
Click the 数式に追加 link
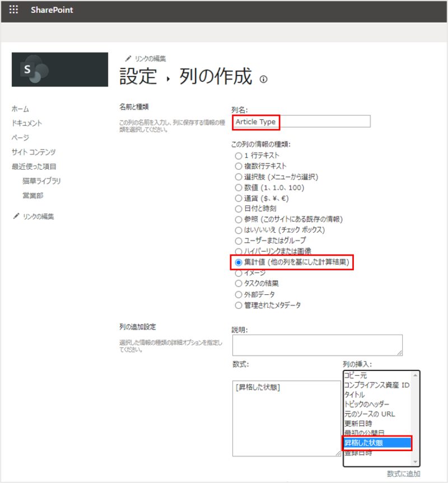tap(403, 474)
